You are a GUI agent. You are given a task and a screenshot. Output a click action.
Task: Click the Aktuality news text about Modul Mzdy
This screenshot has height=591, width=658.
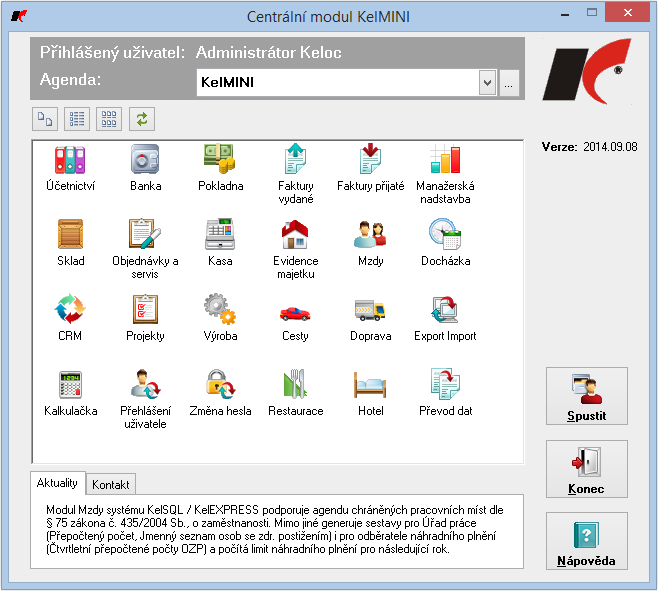(275, 529)
